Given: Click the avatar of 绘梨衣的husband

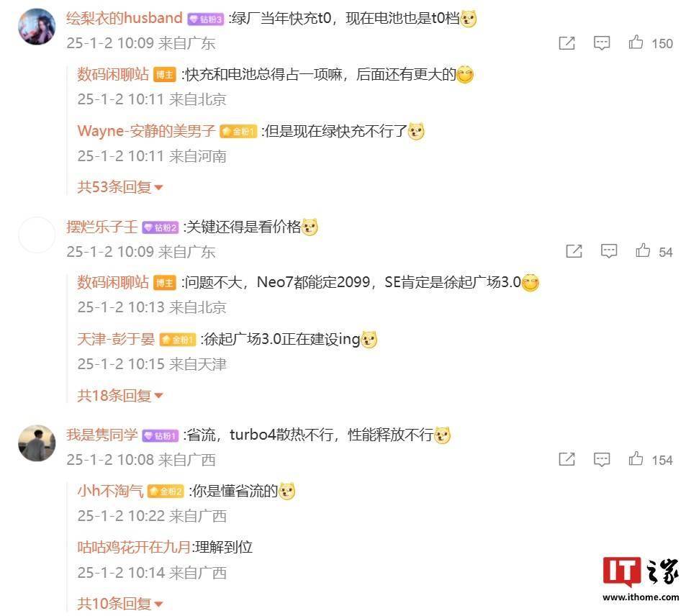Looking at the screenshot, I should pyautogui.click(x=37, y=27).
